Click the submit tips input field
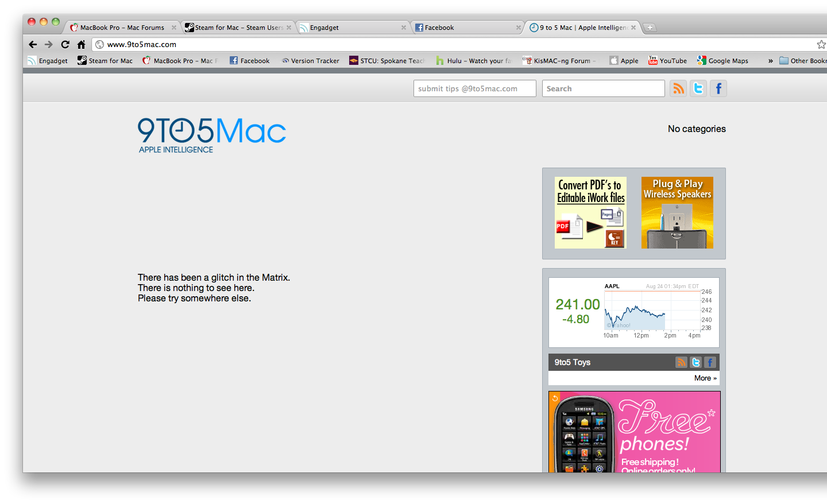The width and height of the screenshot is (827, 504). (475, 88)
